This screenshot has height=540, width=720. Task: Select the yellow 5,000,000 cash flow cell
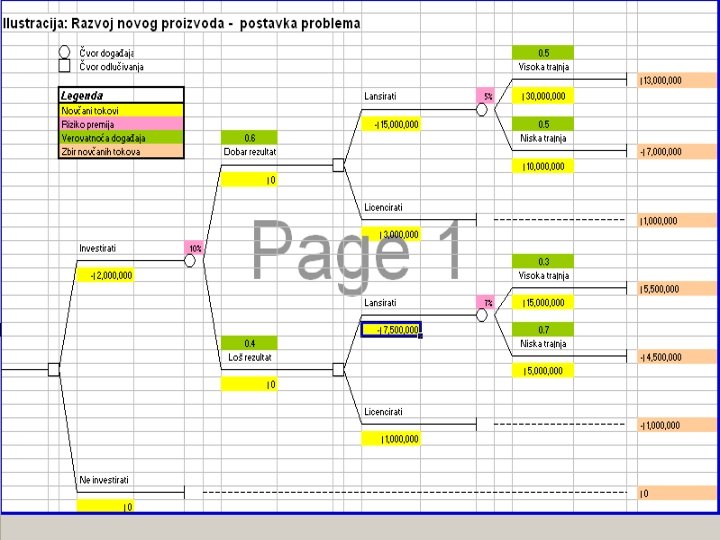[x=543, y=371]
